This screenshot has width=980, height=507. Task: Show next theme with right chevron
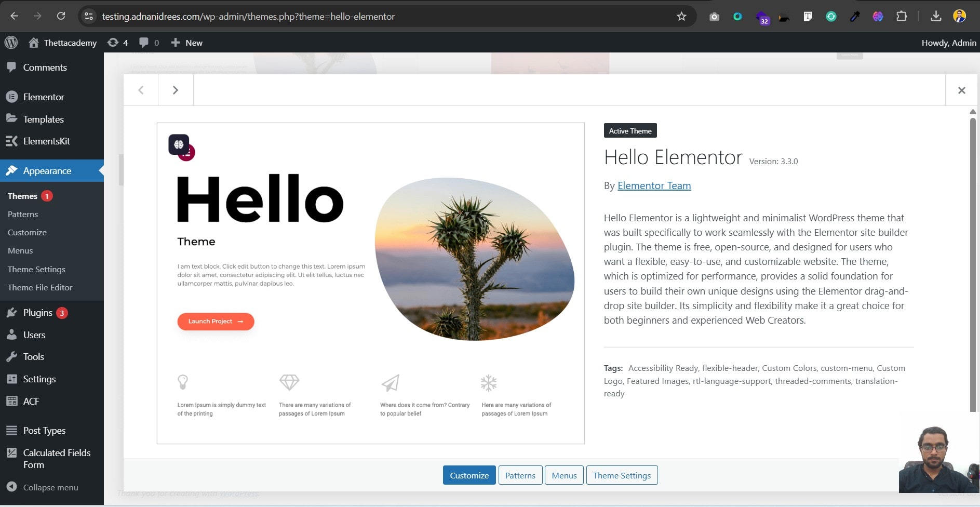[176, 90]
